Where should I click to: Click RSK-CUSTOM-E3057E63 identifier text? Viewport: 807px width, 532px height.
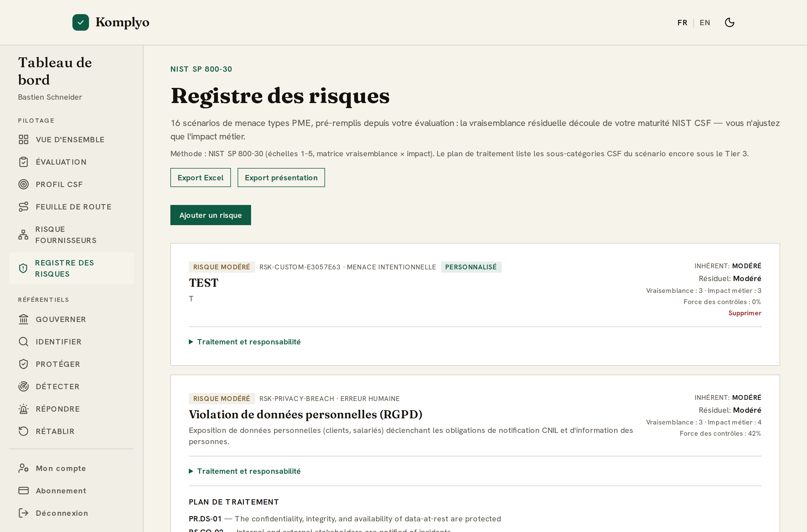(300, 267)
